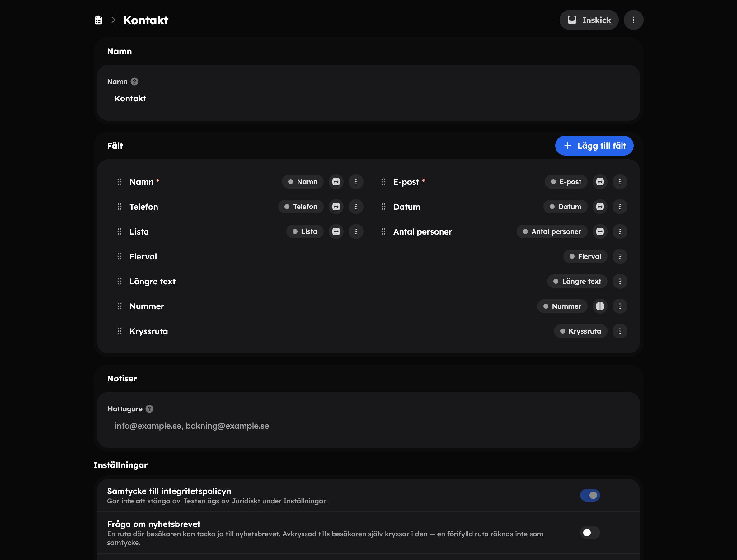Viewport: 737px width, 560px height.
Task: Open the Inskick submissions button
Action: coord(589,20)
